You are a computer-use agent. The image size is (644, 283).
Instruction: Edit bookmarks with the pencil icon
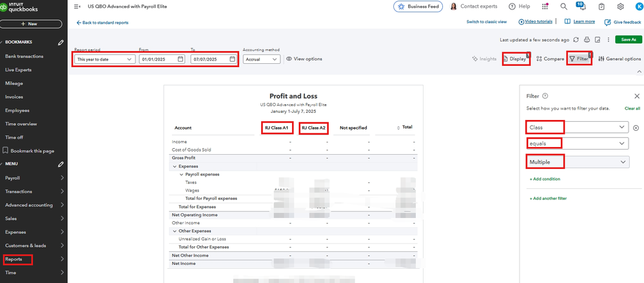tap(61, 42)
